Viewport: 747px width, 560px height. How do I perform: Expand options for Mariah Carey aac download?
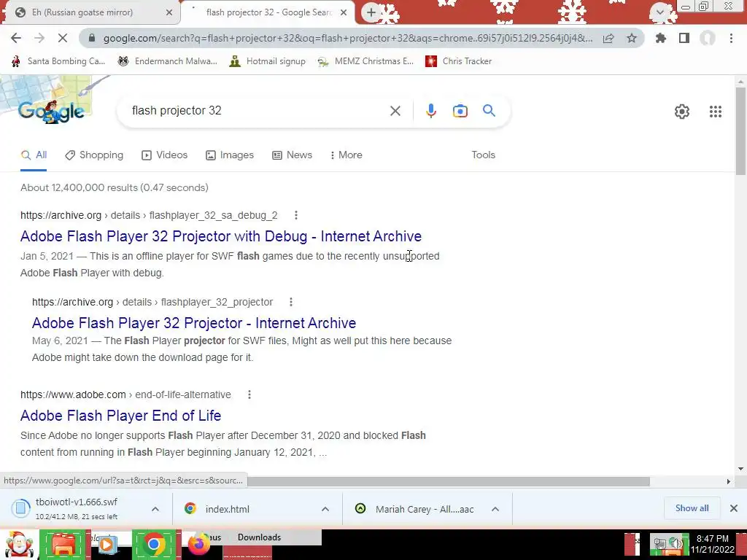(x=495, y=509)
